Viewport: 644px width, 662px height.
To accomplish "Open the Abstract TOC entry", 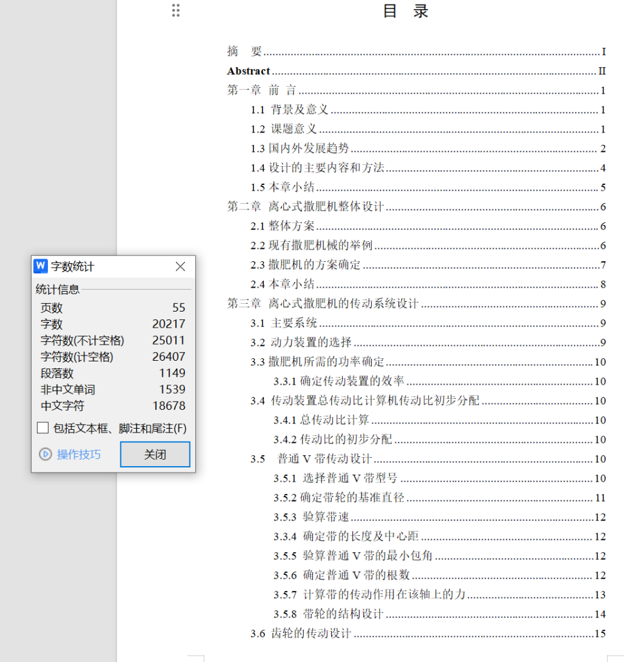I will pyautogui.click(x=248, y=71).
